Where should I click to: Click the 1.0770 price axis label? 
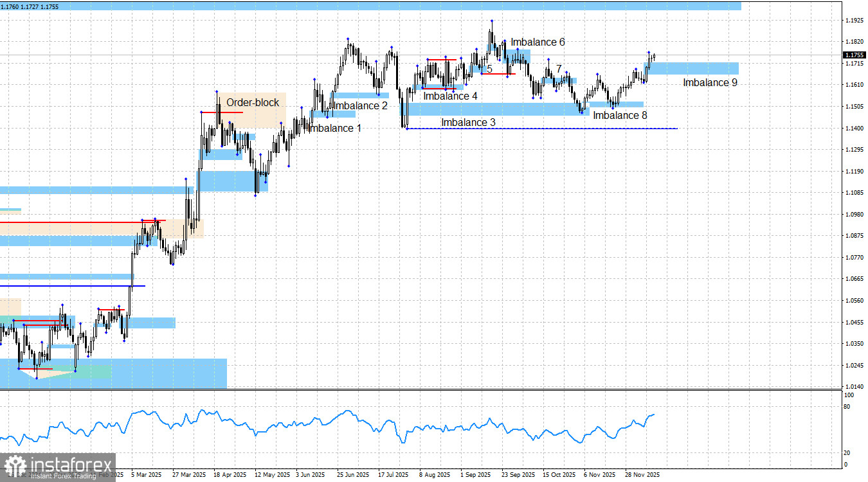[x=854, y=258]
